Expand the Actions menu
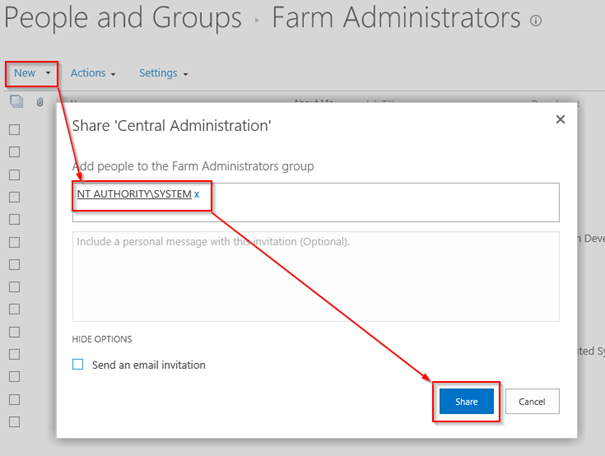The width and height of the screenshot is (605, 456). [x=93, y=73]
